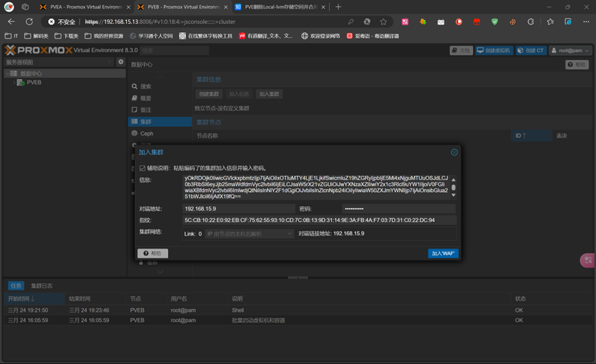Click the 创建集群 button
Image resolution: width=596 pixels, height=364 pixels.
pos(209,94)
